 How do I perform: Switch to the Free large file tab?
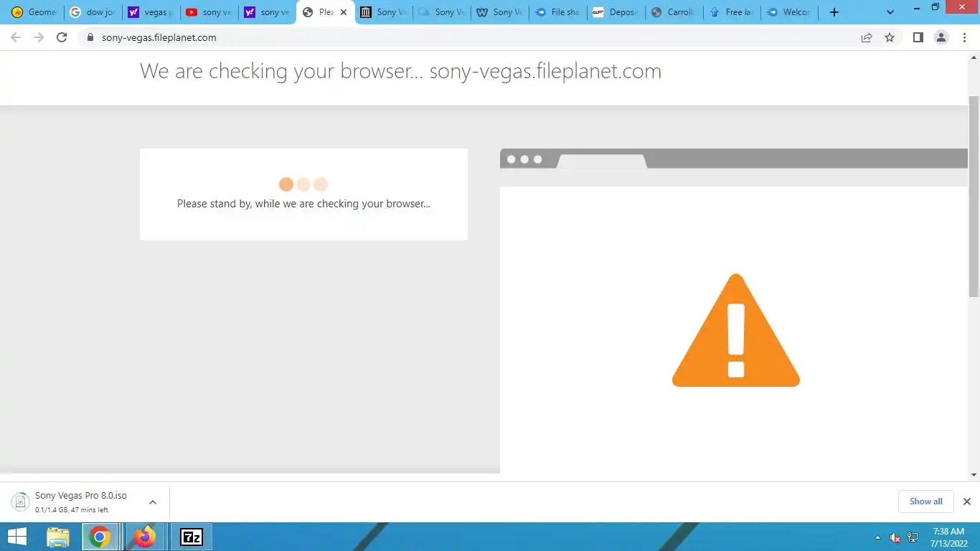[x=731, y=12]
